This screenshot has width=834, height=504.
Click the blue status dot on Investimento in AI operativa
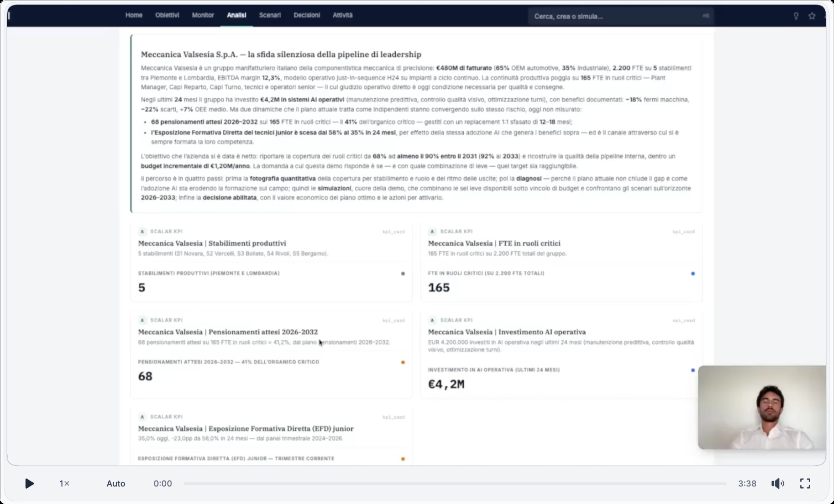click(x=693, y=370)
